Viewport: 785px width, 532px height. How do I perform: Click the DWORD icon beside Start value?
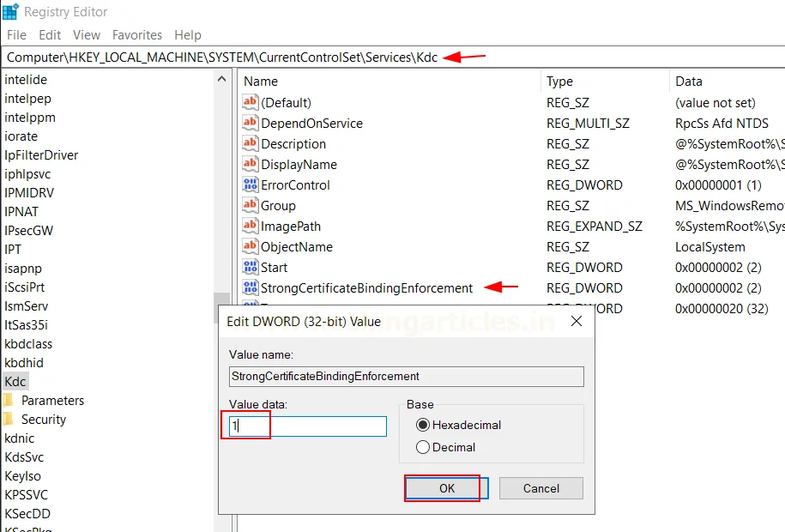(x=251, y=268)
